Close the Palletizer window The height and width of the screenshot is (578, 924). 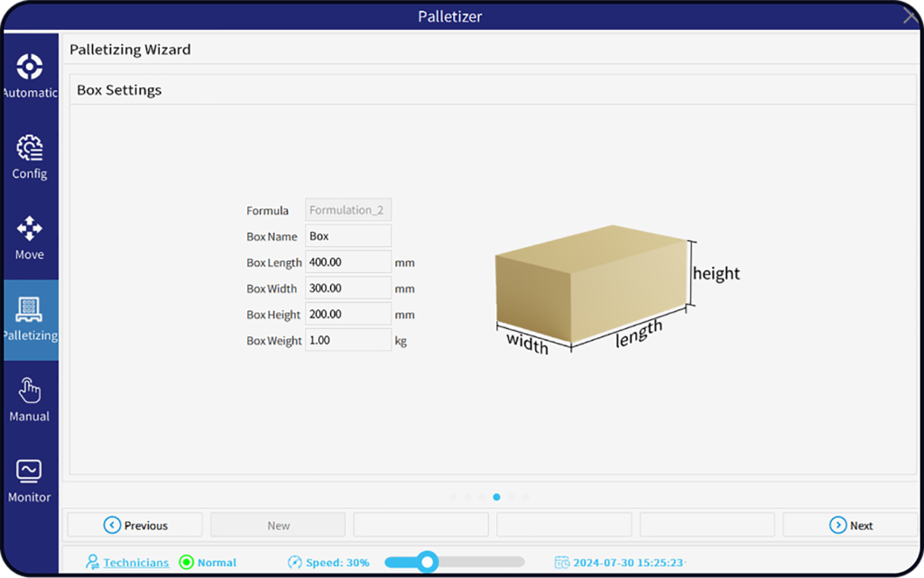(x=910, y=15)
